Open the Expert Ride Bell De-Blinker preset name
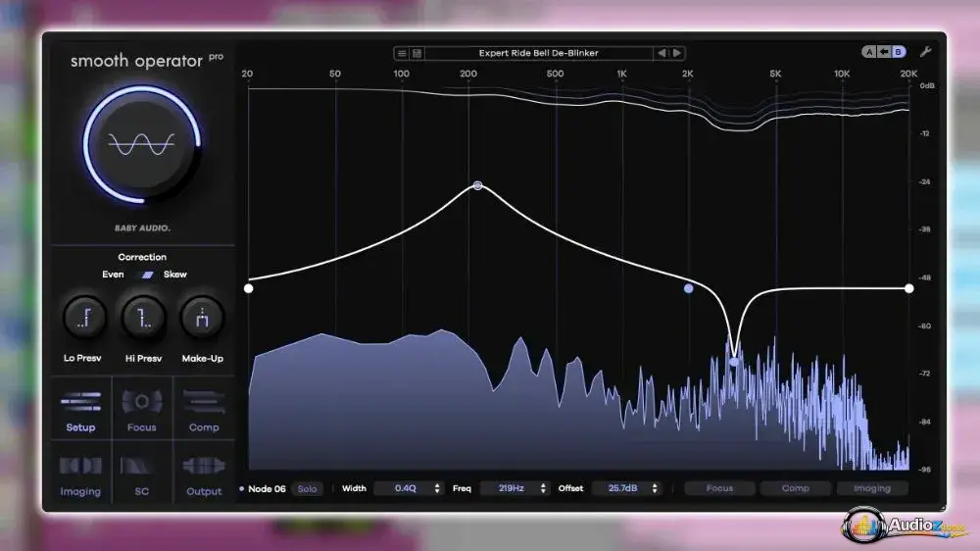Viewport: 980px width, 551px height. pyautogui.click(x=538, y=53)
